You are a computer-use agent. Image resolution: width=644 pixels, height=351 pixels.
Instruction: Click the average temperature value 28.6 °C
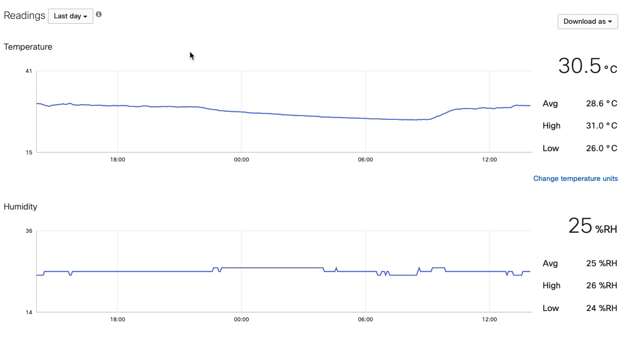[x=601, y=104]
